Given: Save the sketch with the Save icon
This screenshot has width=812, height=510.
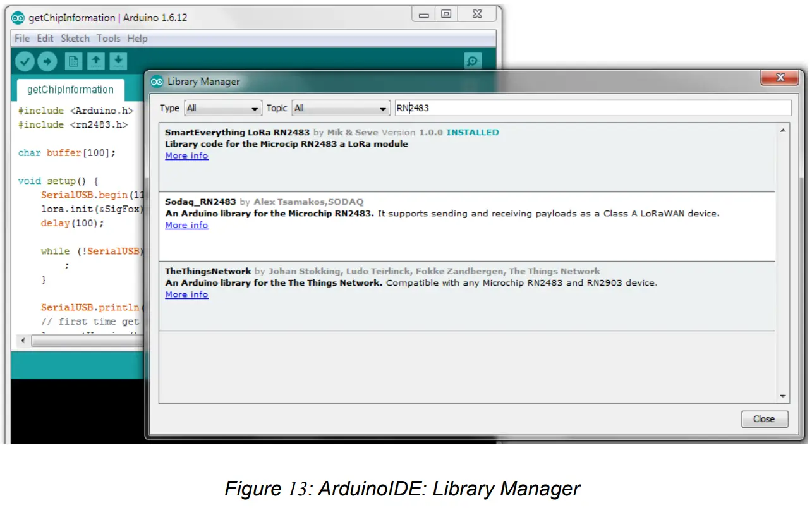Looking at the screenshot, I should click(x=118, y=61).
